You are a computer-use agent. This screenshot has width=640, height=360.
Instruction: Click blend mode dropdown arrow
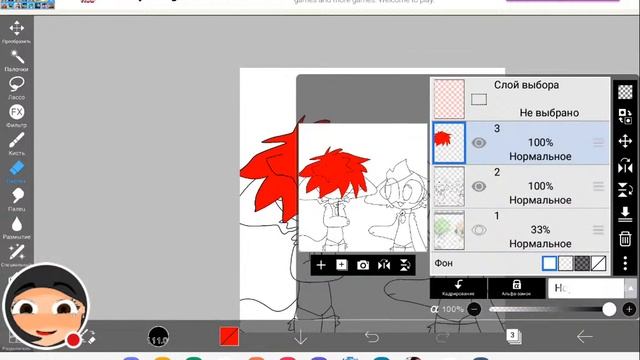pos(631,289)
